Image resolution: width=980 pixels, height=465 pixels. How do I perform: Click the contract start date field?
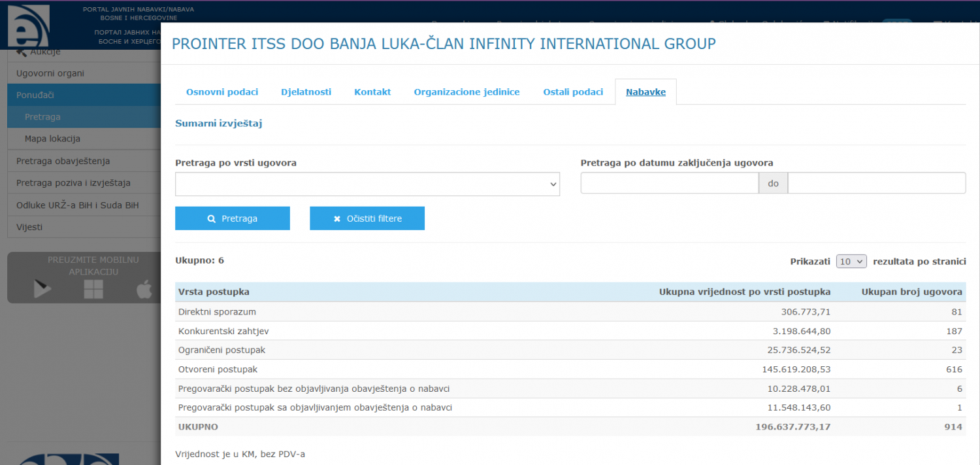670,183
